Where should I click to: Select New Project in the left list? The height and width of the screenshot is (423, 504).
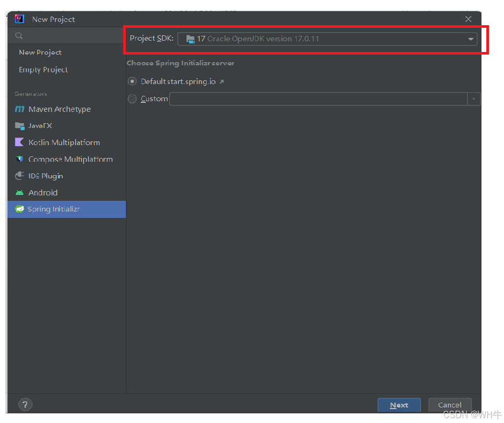pos(40,52)
